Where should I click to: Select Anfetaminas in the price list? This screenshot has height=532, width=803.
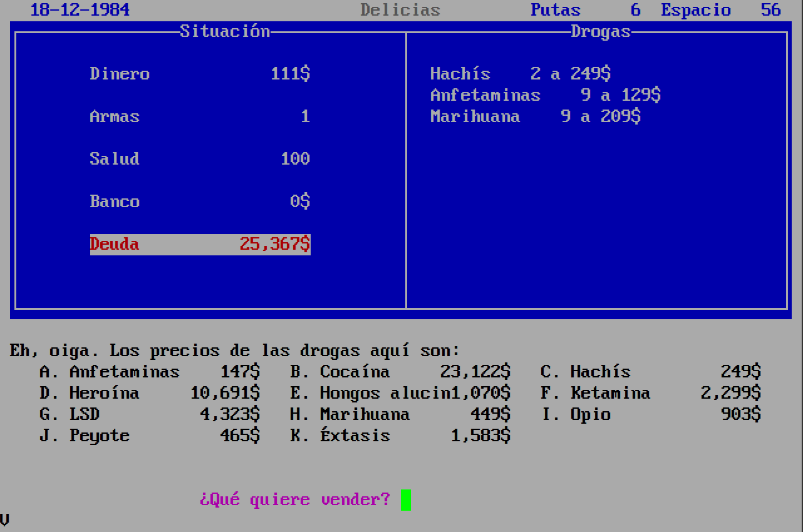coord(124,372)
